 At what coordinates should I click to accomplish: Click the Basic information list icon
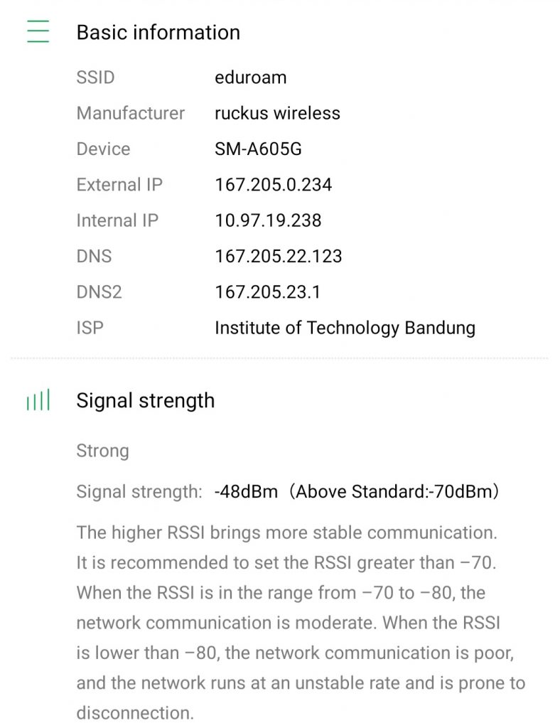click(38, 32)
